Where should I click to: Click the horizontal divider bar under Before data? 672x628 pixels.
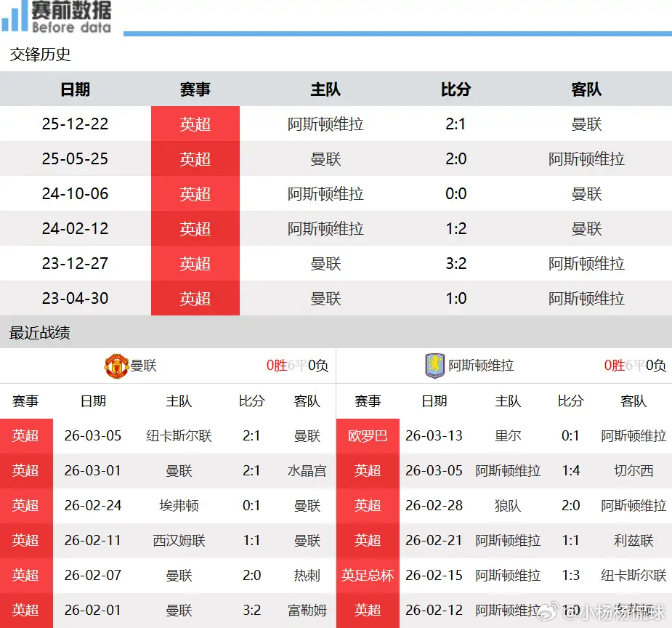pos(398,31)
